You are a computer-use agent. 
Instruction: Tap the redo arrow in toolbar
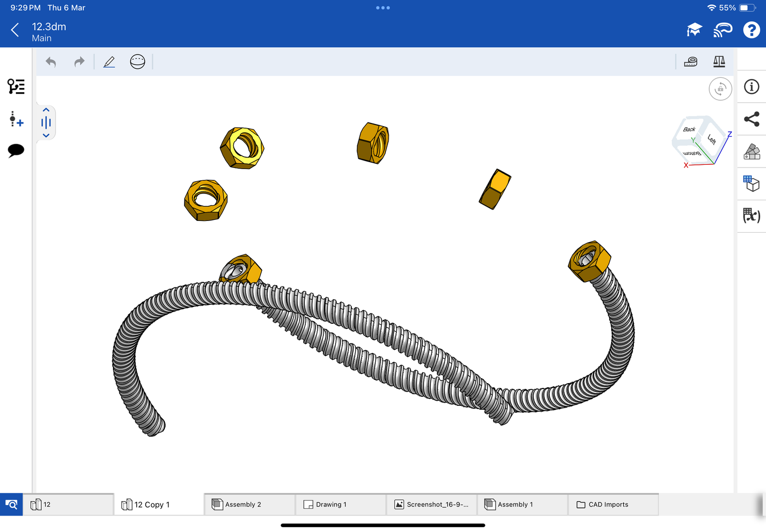(79, 62)
